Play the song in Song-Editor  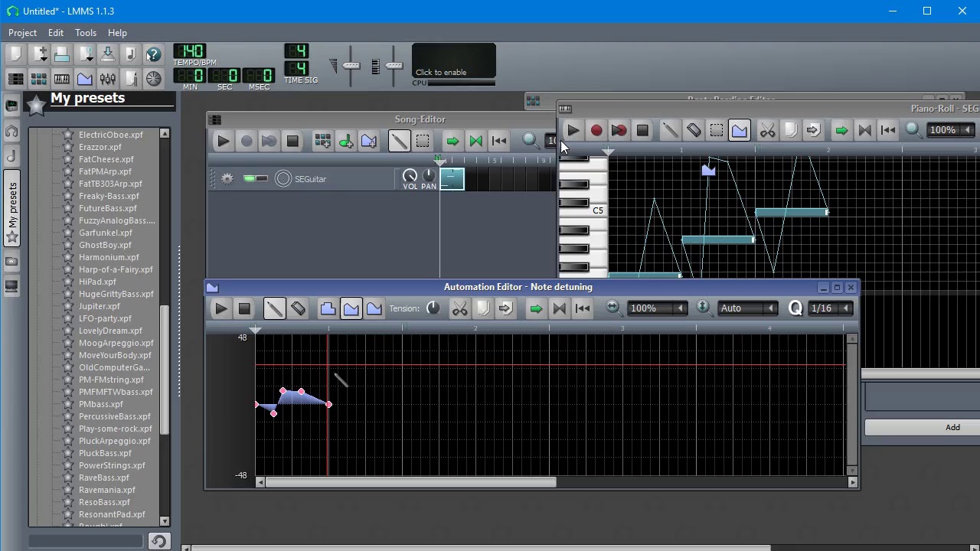point(223,141)
